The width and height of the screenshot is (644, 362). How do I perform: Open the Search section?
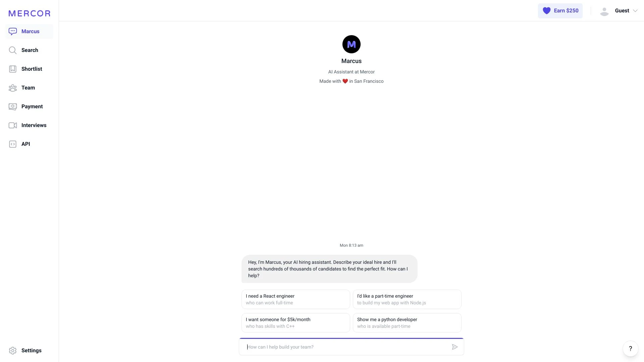(30, 50)
